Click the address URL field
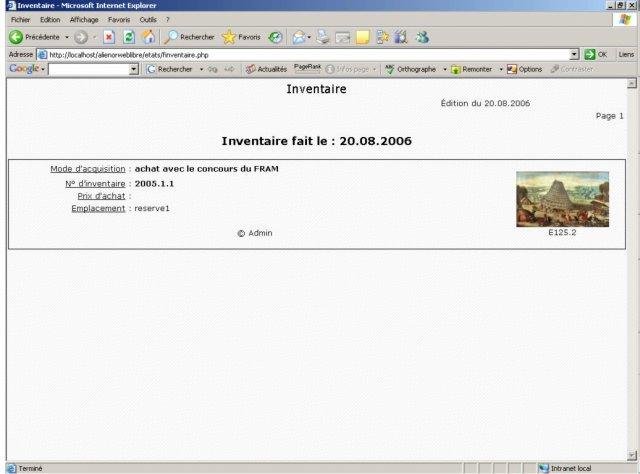The image size is (640, 474). click(308, 54)
